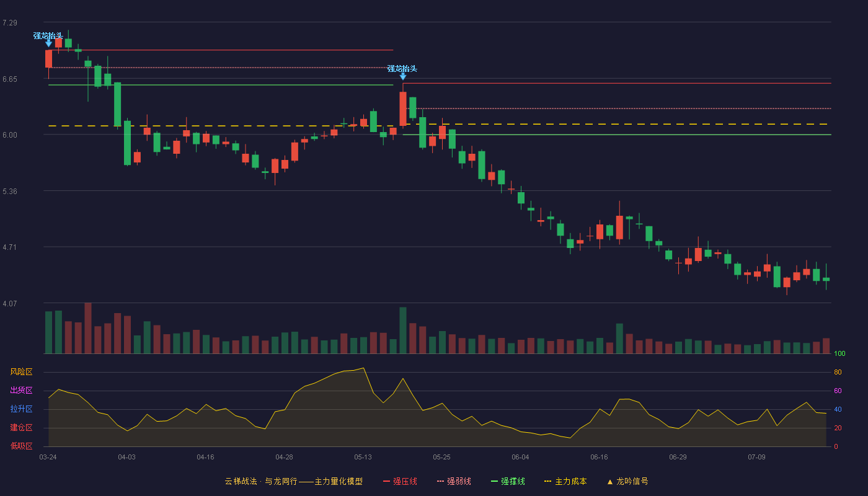Click the indicator scale value 60
Viewport: 868px width, 496px height.
click(x=838, y=391)
